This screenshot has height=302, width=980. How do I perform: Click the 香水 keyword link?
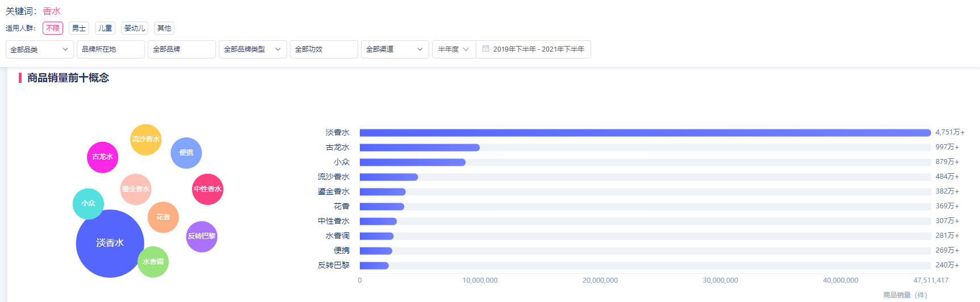[52, 11]
